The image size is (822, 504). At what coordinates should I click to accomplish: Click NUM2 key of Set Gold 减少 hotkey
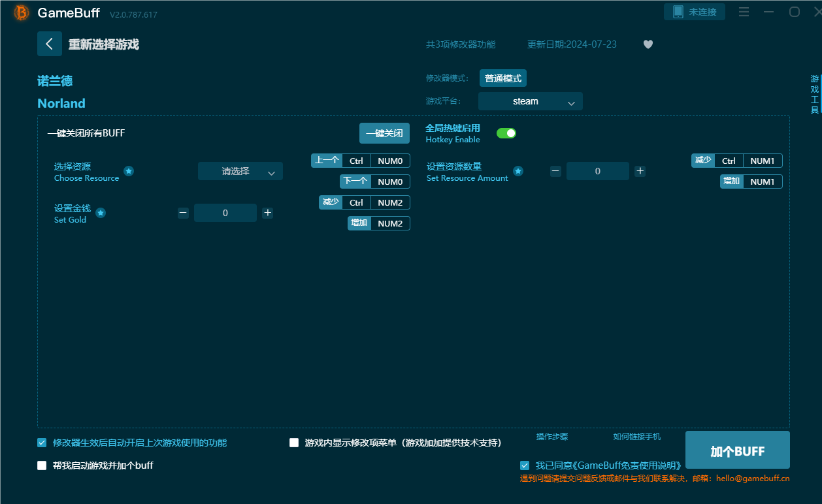(x=390, y=202)
